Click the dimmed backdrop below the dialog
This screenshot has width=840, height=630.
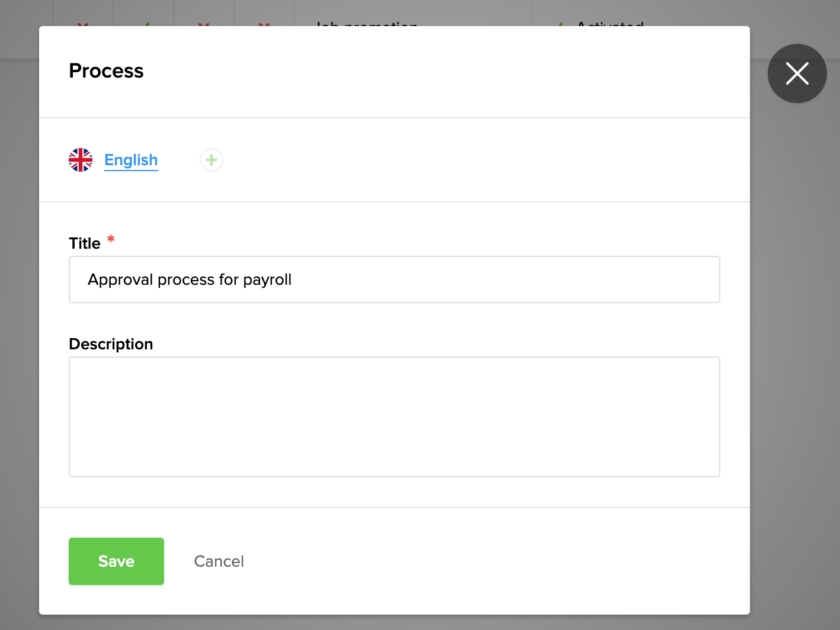coord(415,623)
